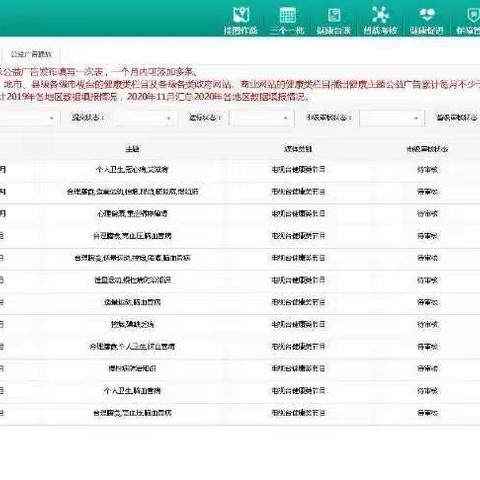Select the topic 个人卫生,脑血管病
The height and width of the screenshot is (480, 480).
click(132, 391)
